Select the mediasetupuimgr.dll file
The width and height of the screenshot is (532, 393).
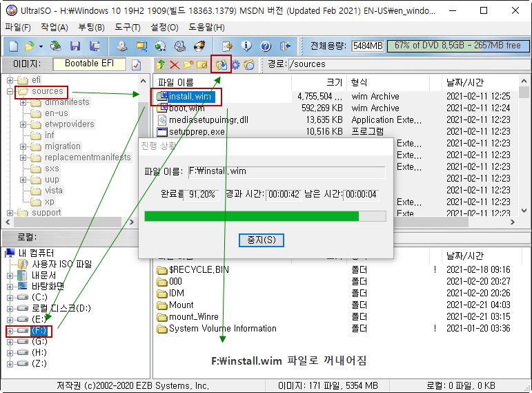208,120
